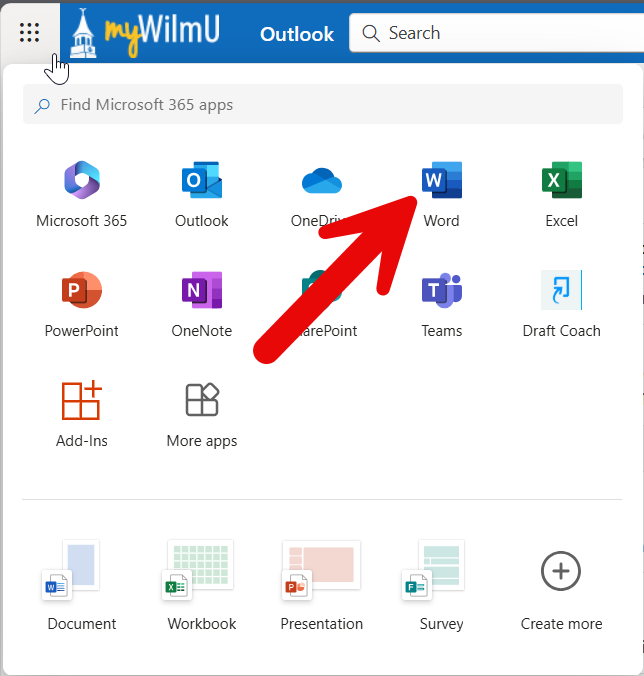Launch Outlook from the app grid
This screenshot has height=676, width=644.
(x=202, y=194)
